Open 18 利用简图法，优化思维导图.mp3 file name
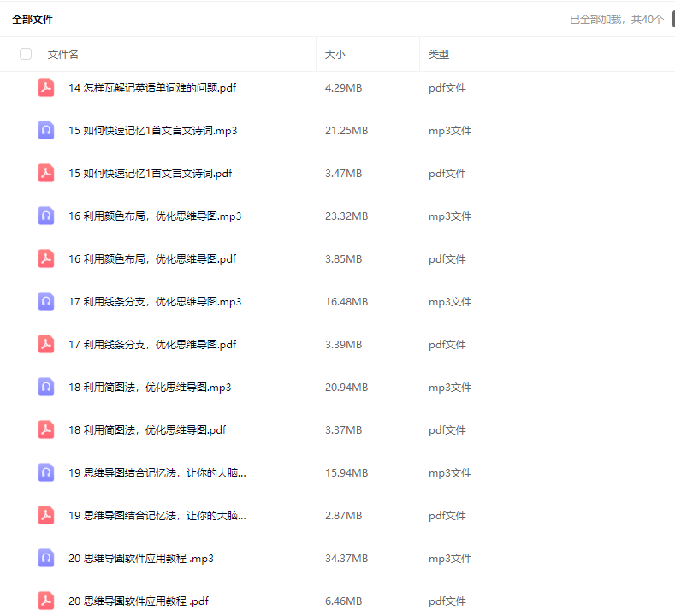675x616 pixels. click(x=150, y=387)
